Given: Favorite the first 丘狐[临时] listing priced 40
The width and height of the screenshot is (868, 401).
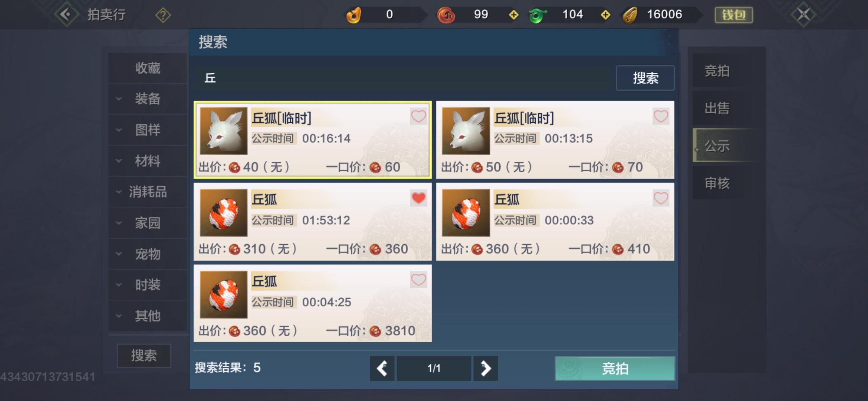Looking at the screenshot, I should [x=418, y=117].
